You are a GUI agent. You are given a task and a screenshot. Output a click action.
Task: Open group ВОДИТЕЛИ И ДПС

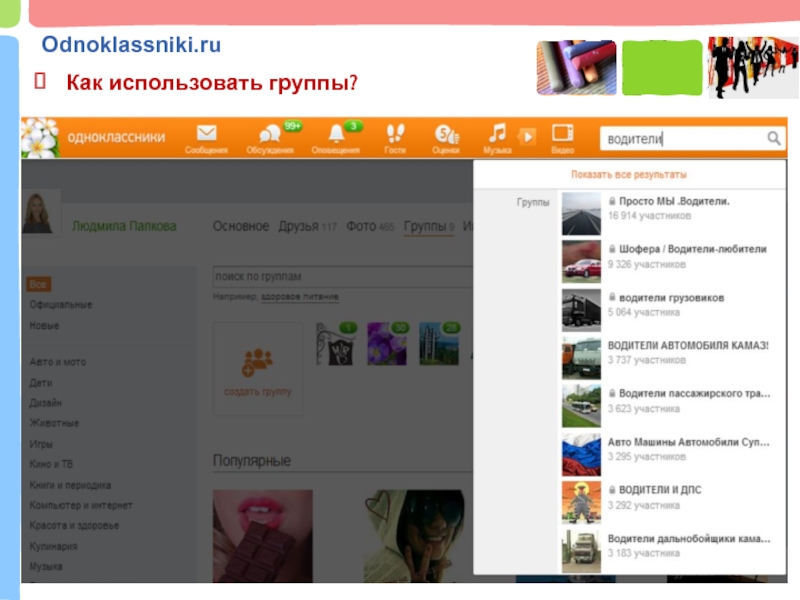coord(660,490)
